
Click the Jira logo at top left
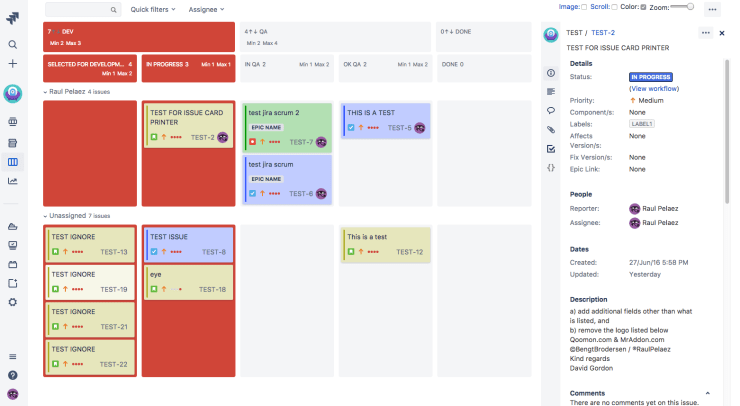coord(13,17)
